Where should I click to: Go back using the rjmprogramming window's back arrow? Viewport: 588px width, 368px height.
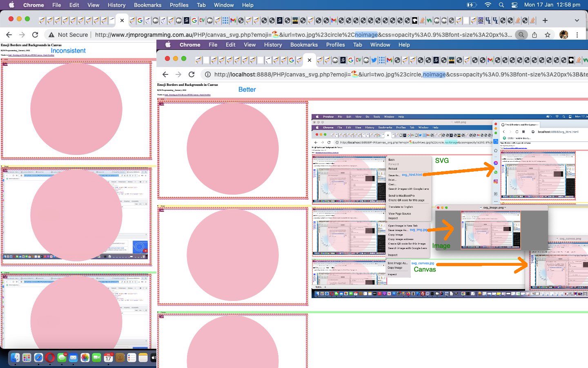(x=9, y=35)
